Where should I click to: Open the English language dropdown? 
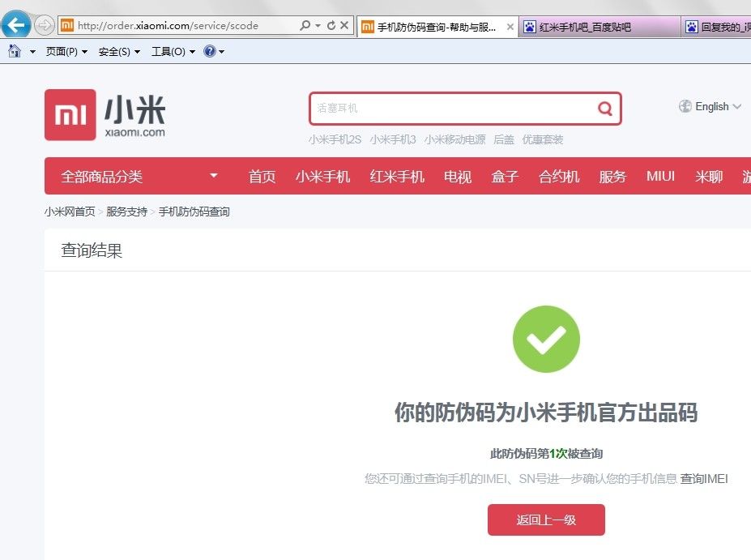tap(717, 106)
